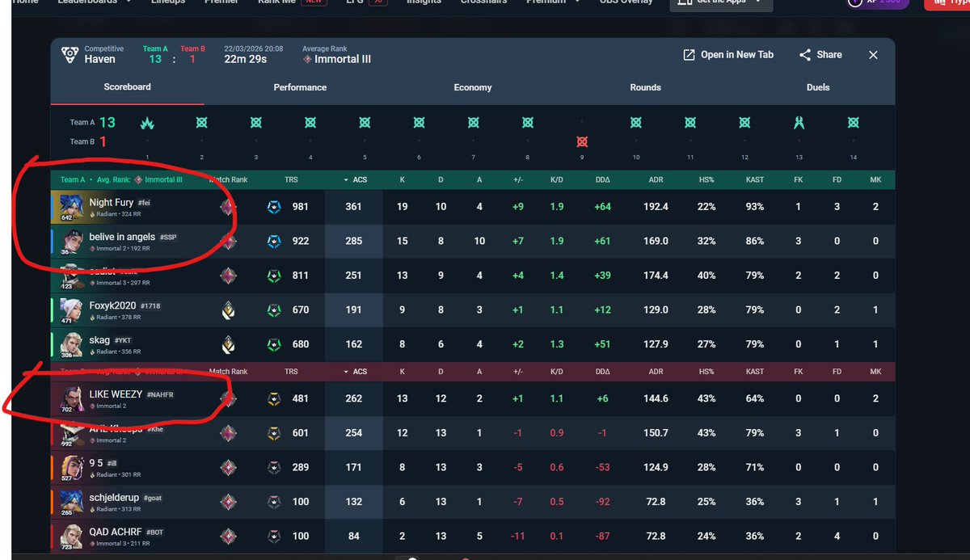The width and height of the screenshot is (970, 560).
Task: Click skag's agent avatar
Action: pos(71,344)
